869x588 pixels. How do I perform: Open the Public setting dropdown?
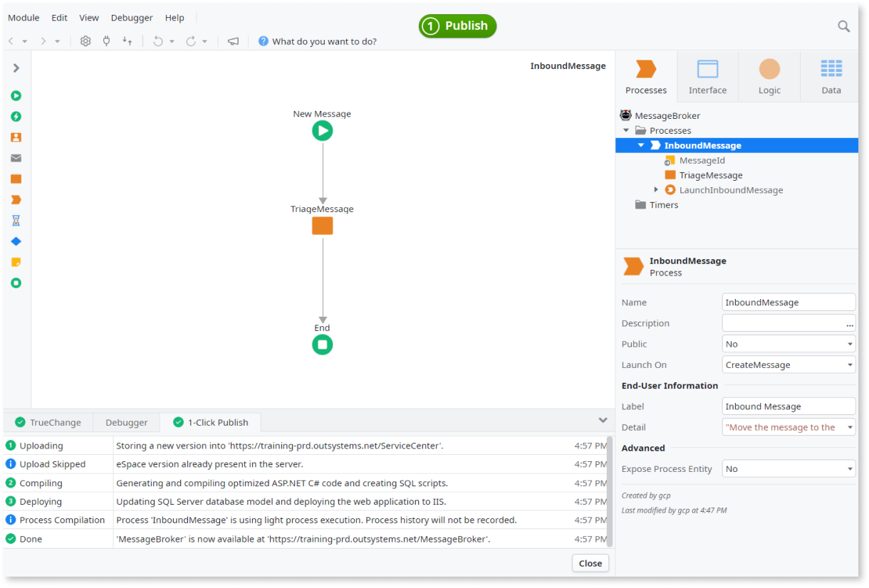click(850, 344)
